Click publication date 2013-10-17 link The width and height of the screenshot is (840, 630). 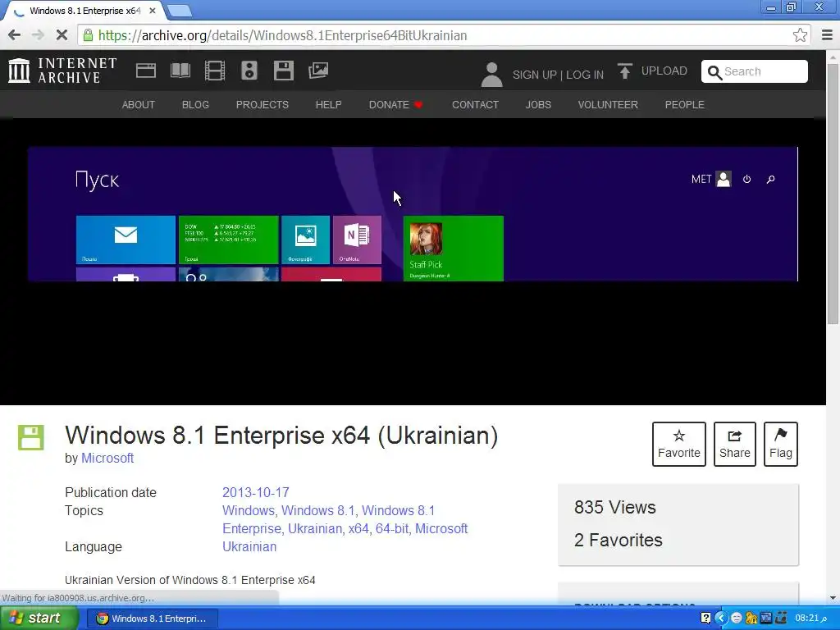(256, 492)
